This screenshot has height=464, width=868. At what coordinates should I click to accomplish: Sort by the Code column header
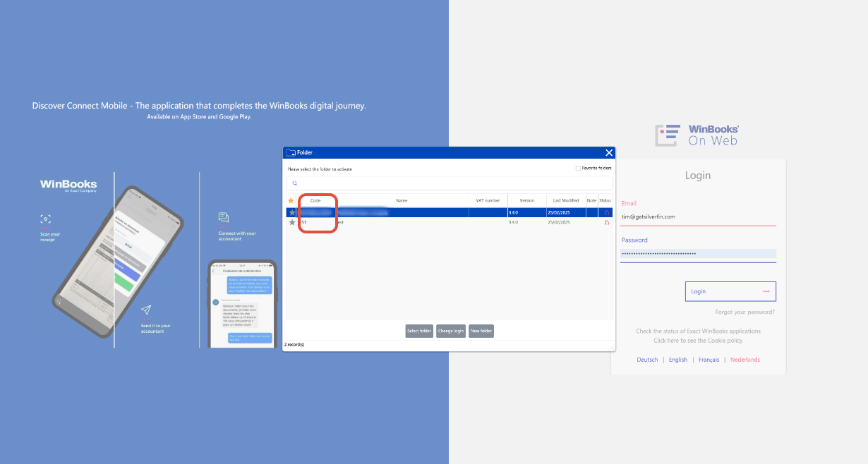coord(315,200)
